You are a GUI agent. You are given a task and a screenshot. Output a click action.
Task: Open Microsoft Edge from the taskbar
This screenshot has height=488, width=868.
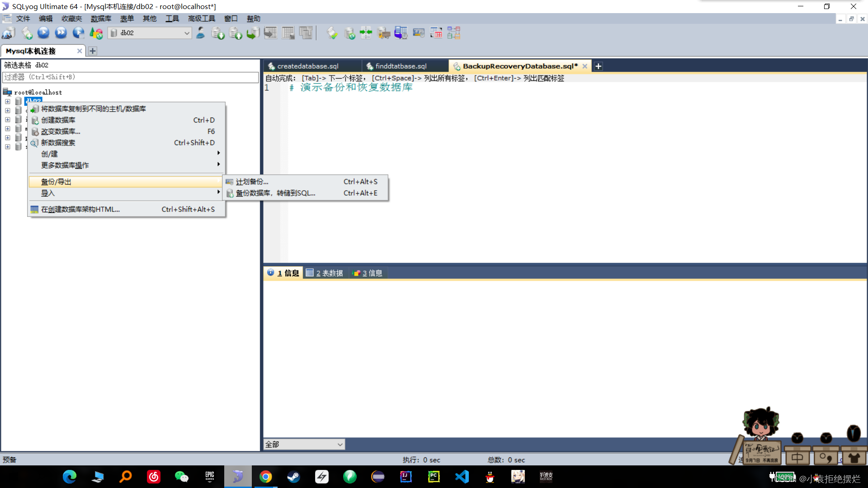tap(70, 476)
